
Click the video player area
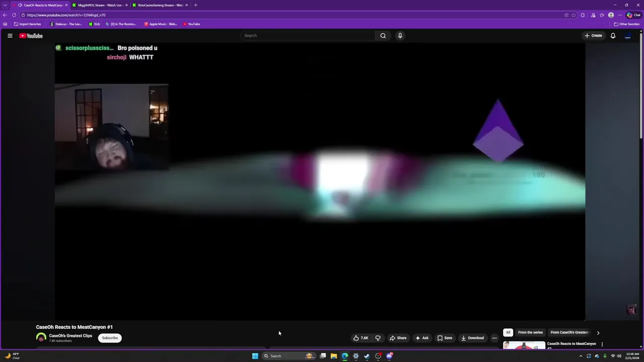coord(320,181)
